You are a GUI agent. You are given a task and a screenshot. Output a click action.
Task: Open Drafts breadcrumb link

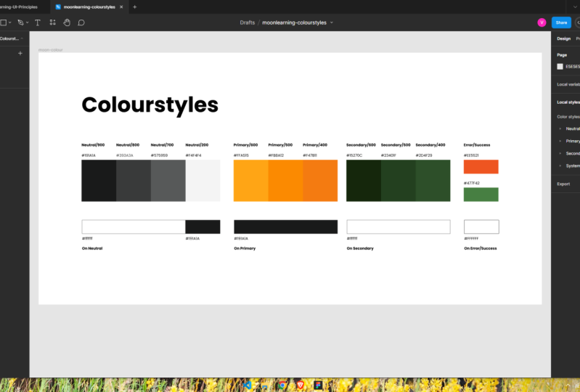[x=247, y=23]
